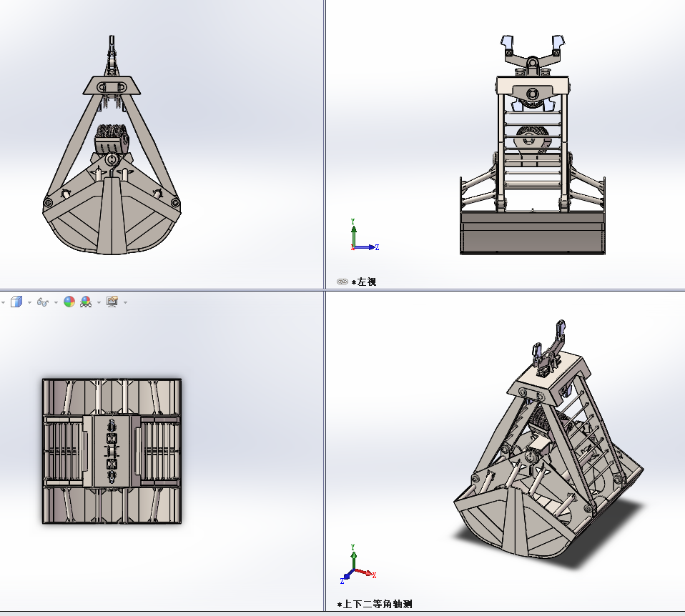Image resolution: width=685 pixels, height=616 pixels.
Task: Click the View Settings monitor icon
Action: (112, 302)
